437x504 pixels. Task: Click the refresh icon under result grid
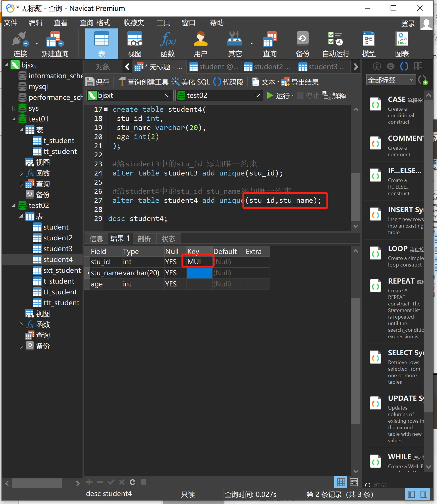click(132, 482)
